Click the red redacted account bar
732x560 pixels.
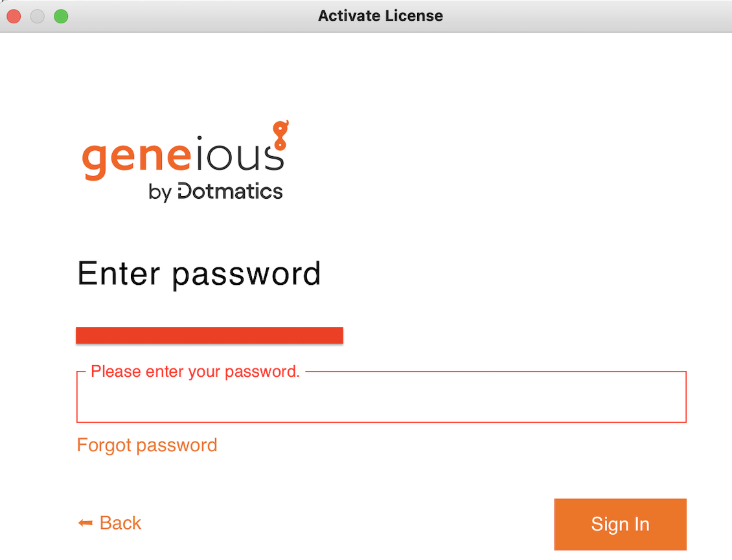pyautogui.click(x=210, y=335)
